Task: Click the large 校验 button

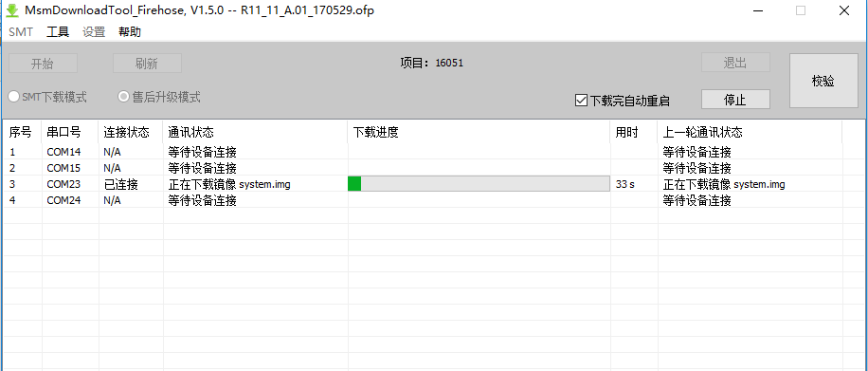Action: coord(823,81)
